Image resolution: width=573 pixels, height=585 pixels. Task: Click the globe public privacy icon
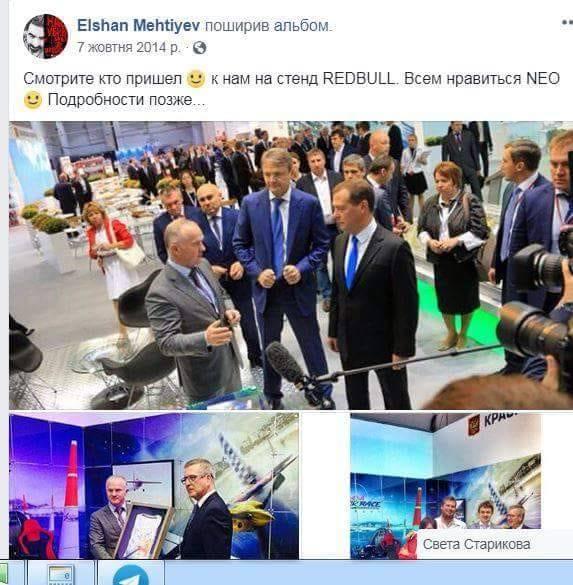(200, 48)
